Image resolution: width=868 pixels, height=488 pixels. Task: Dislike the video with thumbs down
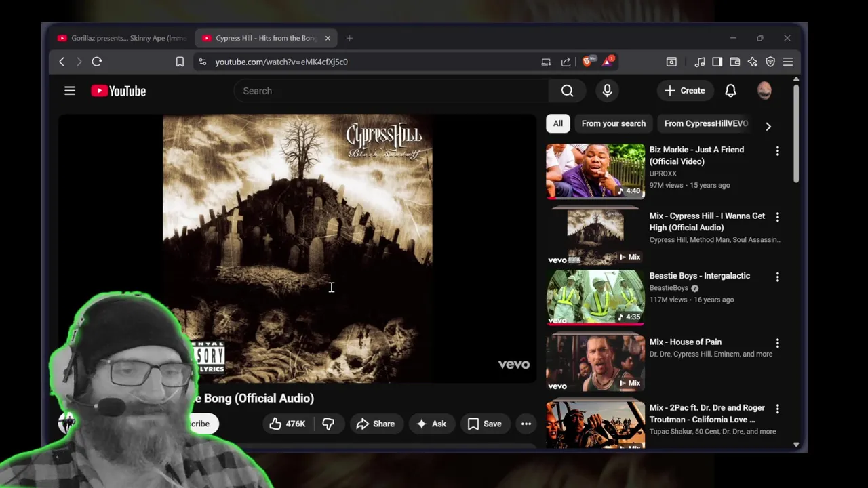pos(328,424)
